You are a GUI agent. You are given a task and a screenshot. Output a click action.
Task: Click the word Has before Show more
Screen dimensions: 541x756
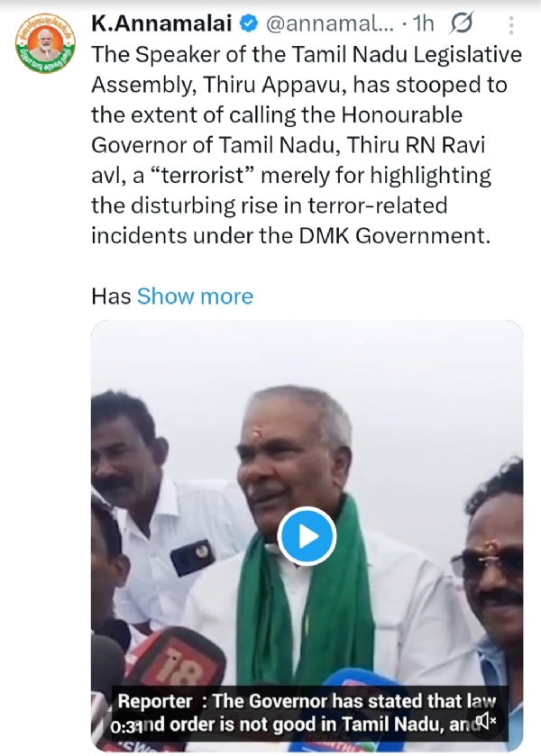coord(111,296)
